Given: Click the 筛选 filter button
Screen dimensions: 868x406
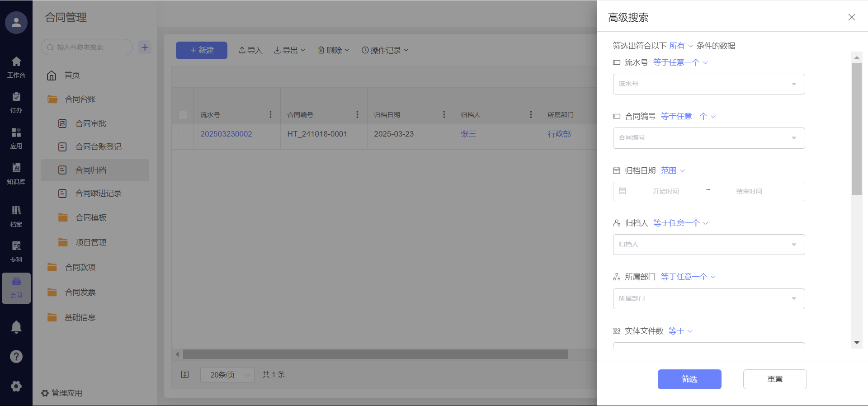Looking at the screenshot, I should point(689,379).
